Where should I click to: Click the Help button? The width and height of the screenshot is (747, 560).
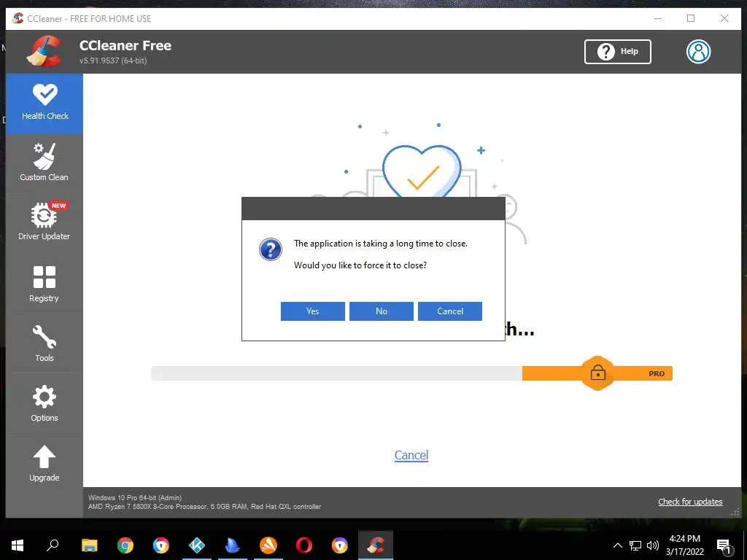(617, 52)
